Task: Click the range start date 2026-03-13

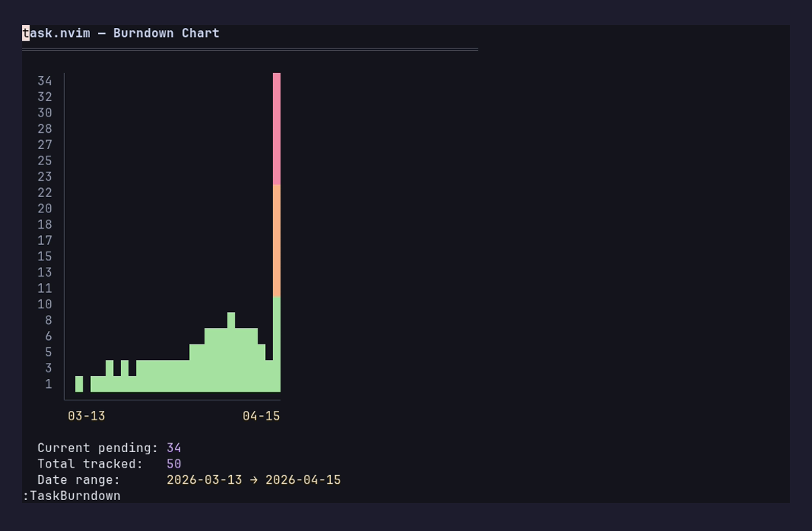Action: (204, 480)
